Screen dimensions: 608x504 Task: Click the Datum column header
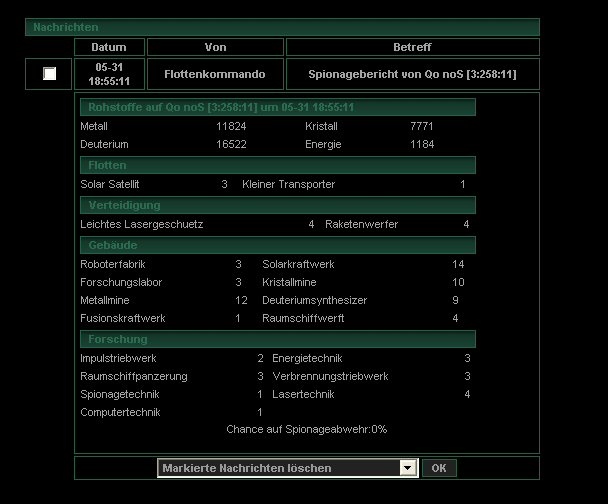pyautogui.click(x=109, y=47)
